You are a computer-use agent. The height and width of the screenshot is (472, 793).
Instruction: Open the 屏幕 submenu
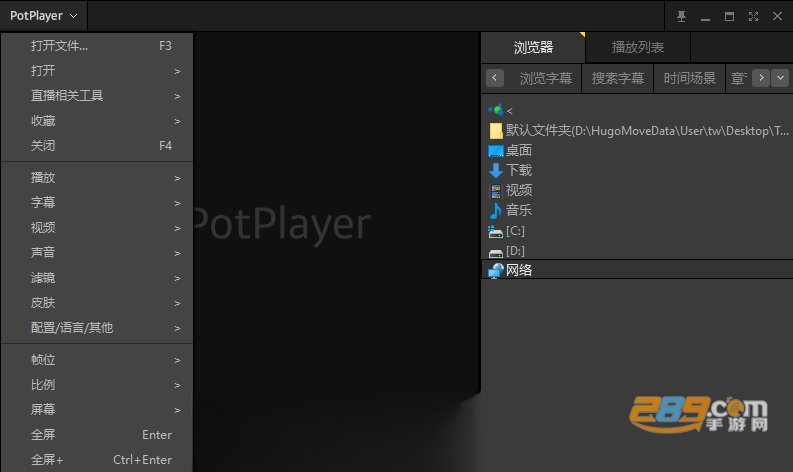coord(97,410)
